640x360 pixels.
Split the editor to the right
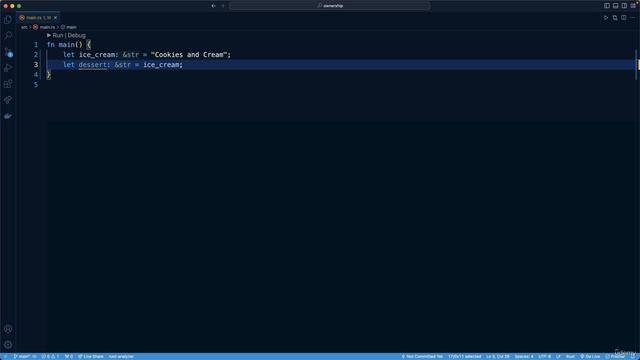pos(624,18)
